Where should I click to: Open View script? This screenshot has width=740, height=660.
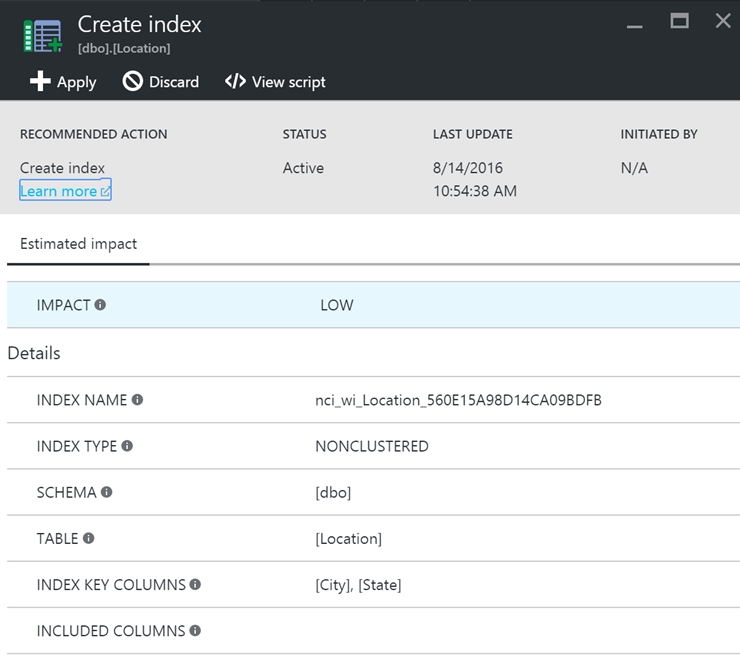click(275, 82)
